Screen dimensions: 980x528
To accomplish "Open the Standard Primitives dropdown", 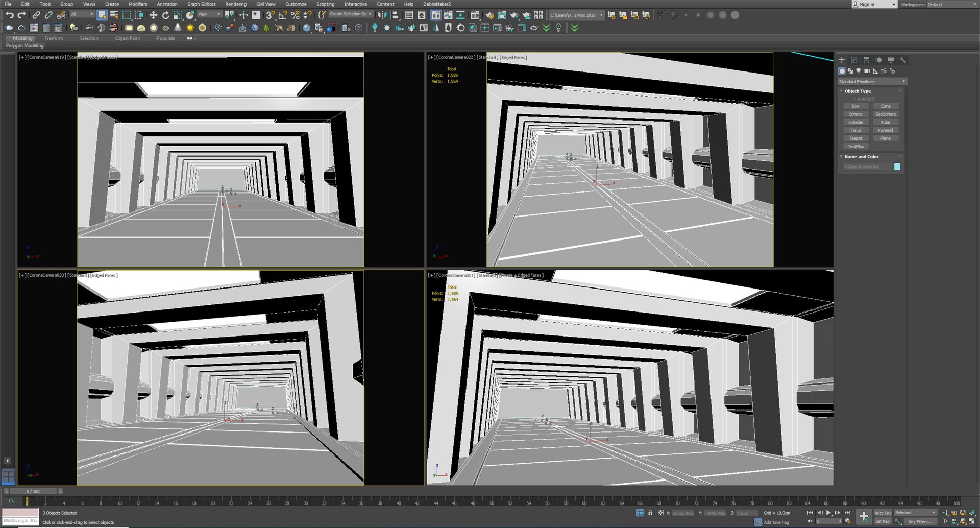I will 872,82.
